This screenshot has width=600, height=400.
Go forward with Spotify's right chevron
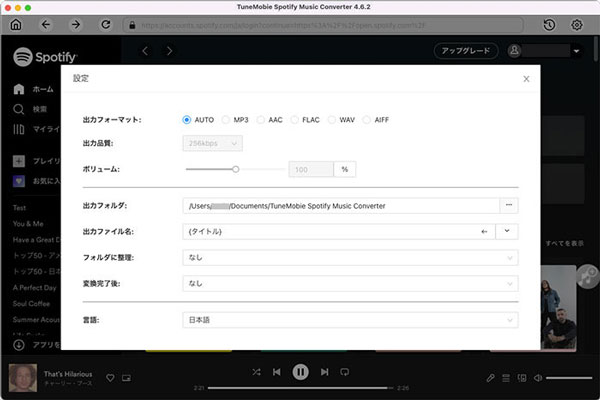(170, 51)
